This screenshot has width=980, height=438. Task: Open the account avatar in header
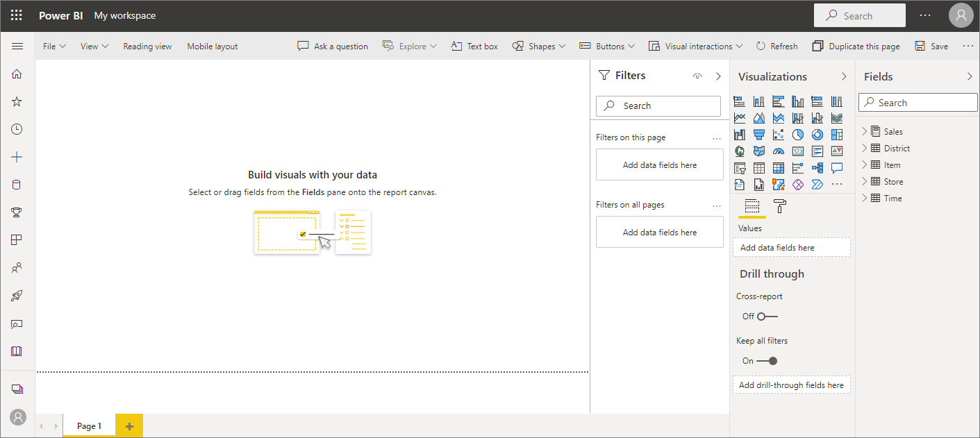pos(961,15)
